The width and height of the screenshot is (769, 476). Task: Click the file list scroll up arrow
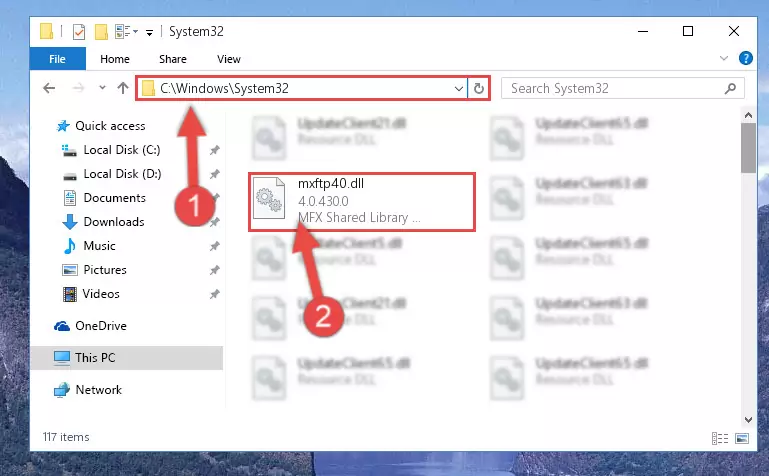pos(748,116)
